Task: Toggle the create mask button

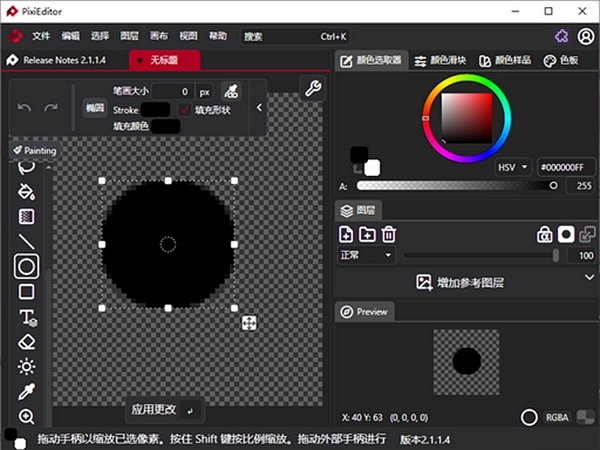Action: [566, 235]
